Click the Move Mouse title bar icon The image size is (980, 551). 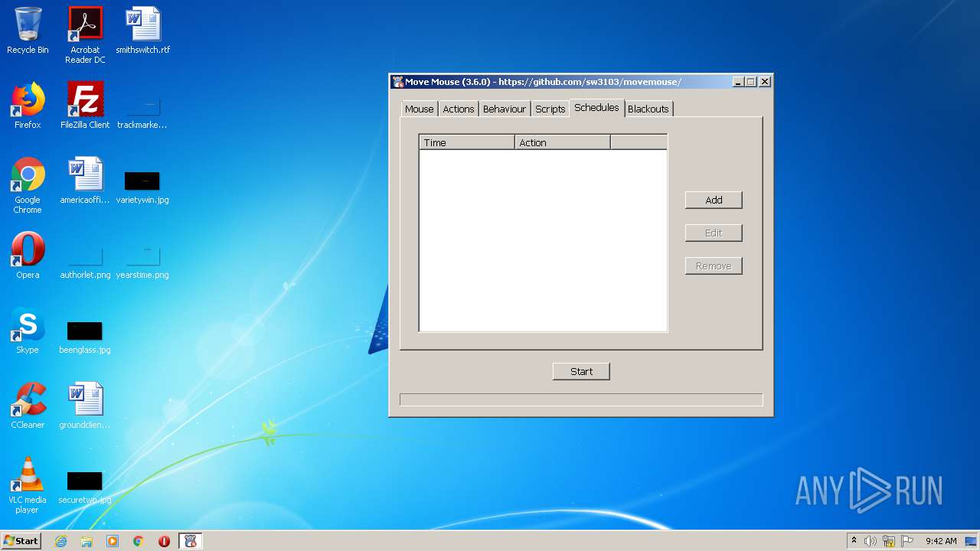point(397,82)
